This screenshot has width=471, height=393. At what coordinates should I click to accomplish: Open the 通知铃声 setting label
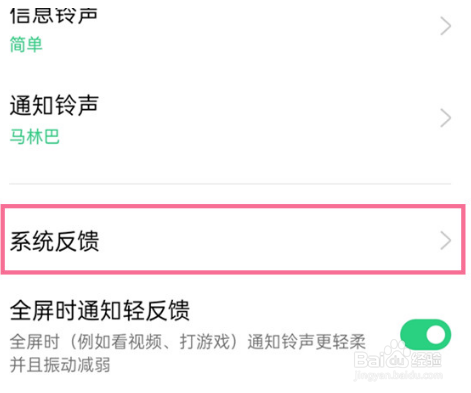tap(54, 105)
